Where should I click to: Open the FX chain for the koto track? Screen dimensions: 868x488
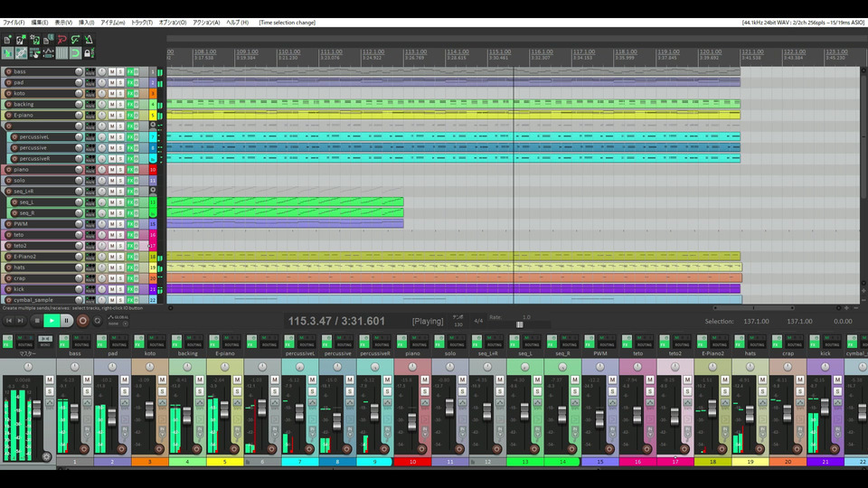click(x=130, y=93)
